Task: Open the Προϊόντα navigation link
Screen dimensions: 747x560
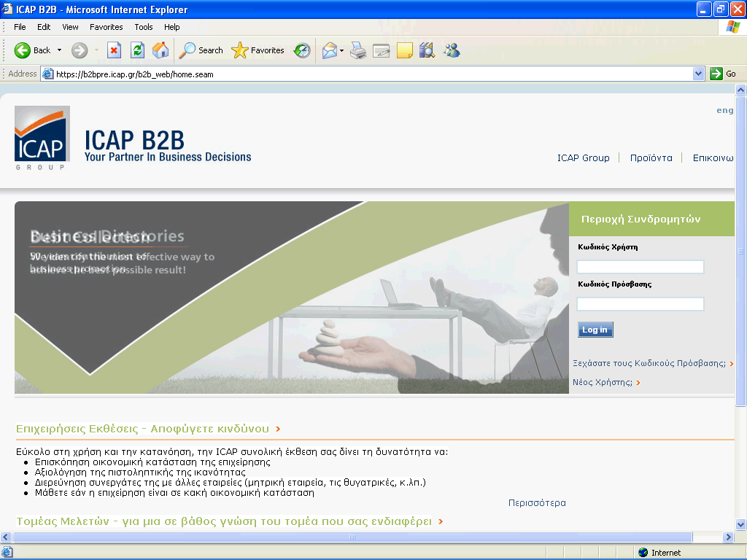Action: coord(651,157)
